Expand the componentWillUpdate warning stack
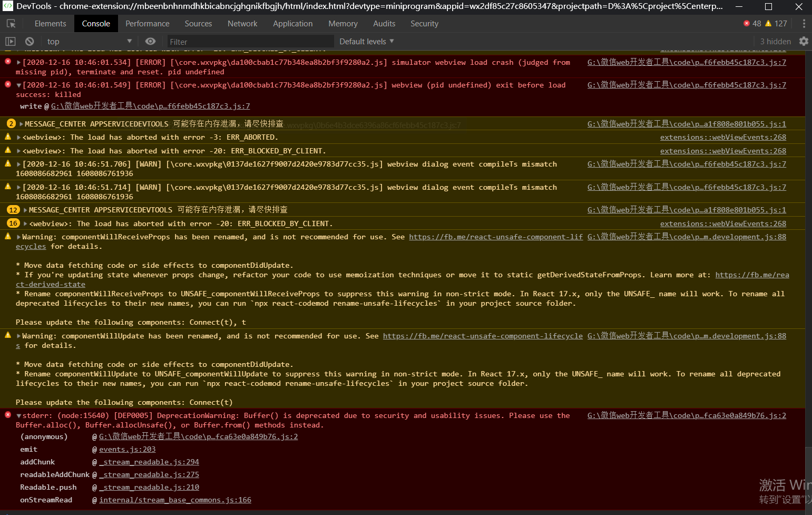 click(19, 336)
